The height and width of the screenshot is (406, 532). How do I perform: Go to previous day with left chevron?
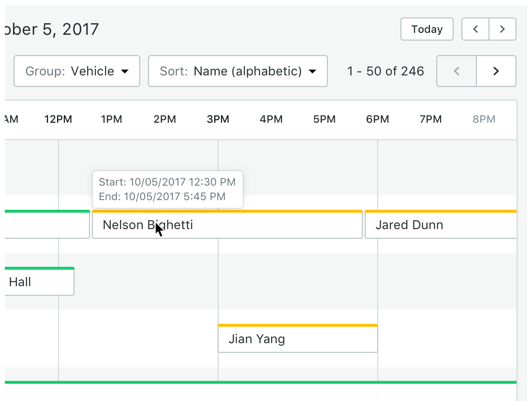[475, 29]
